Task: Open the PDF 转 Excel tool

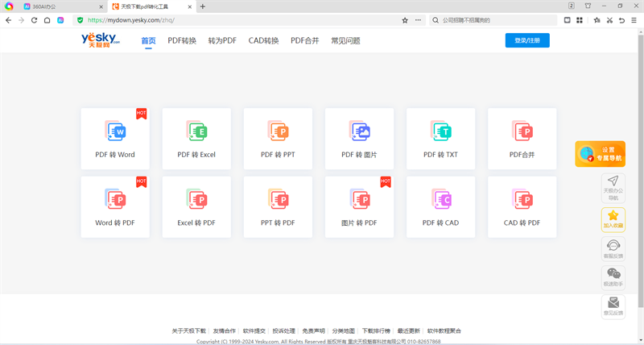Action: click(196, 139)
